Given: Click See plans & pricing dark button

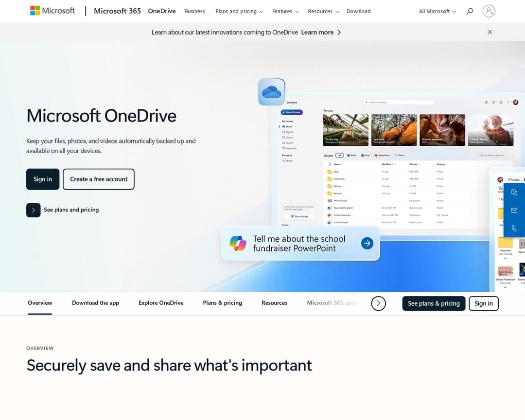Looking at the screenshot, I should [x=434, y=303].
